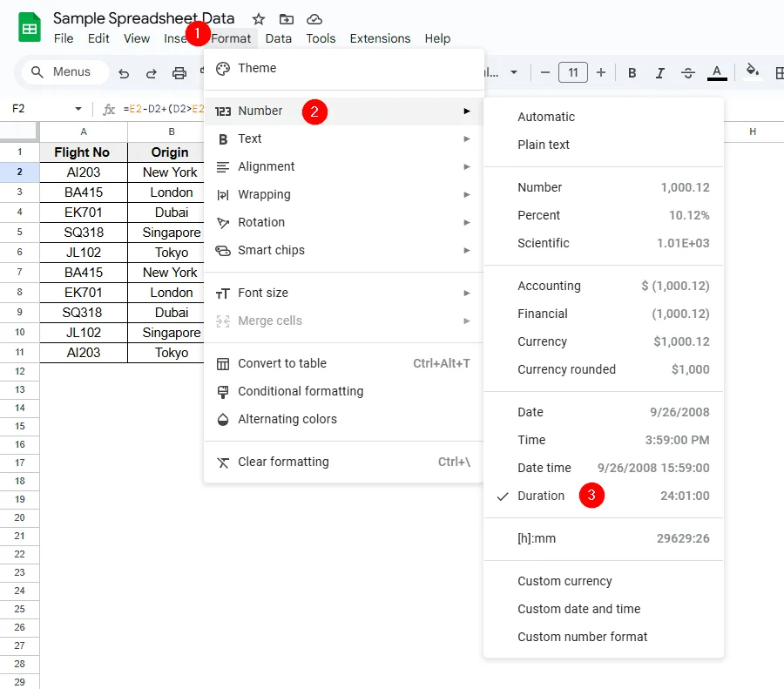Apply the [h]:mm format
Screen dimensions: 784x689
pos(604,539)
